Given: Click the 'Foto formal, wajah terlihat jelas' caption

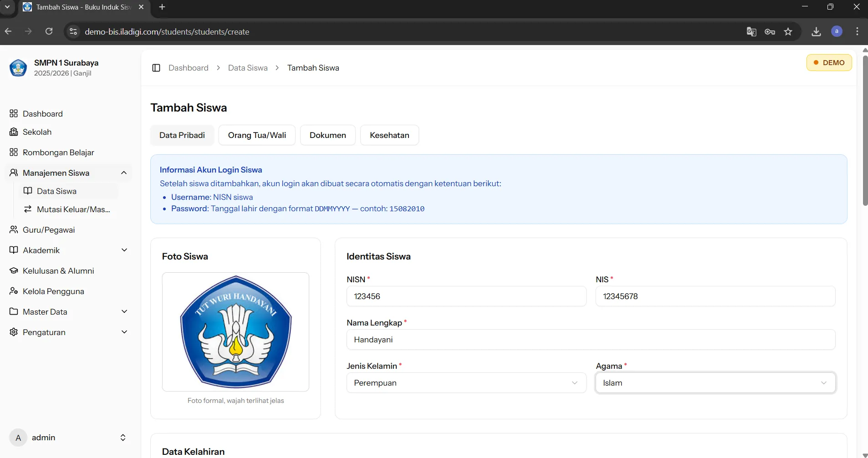Looking at the screenshot, I should tap(235, 401).
